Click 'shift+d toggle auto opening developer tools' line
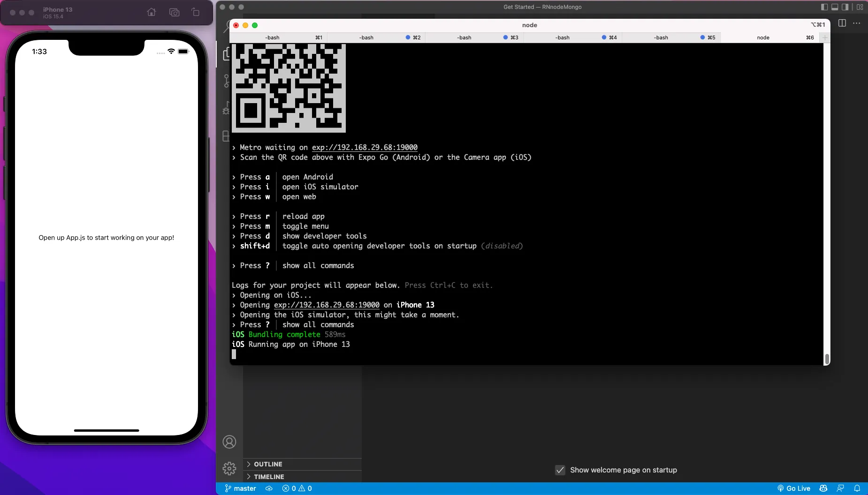 click(x=377, y=246)
